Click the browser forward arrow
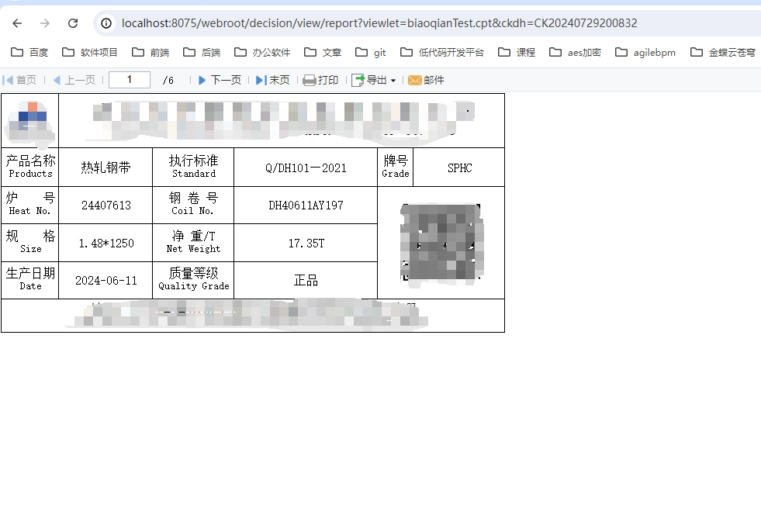Image resolution: width=761 pixels, height=532 pixels. click(x=45, y=23)
